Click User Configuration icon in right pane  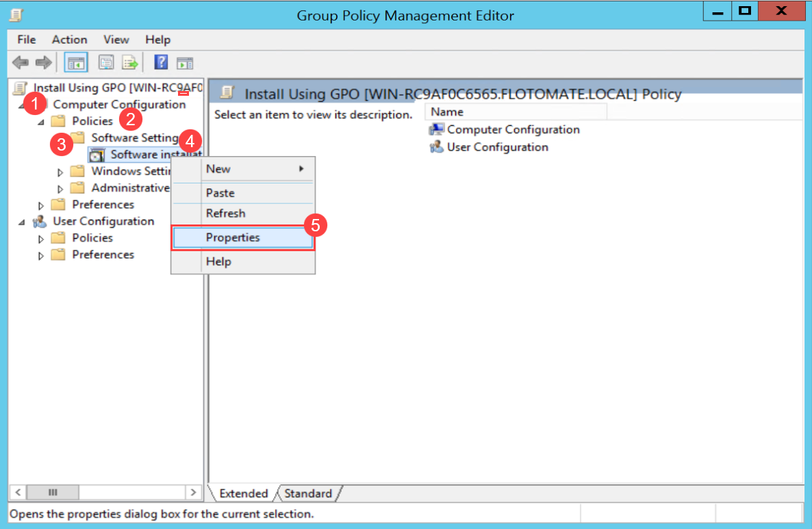(x=436, y=147)
